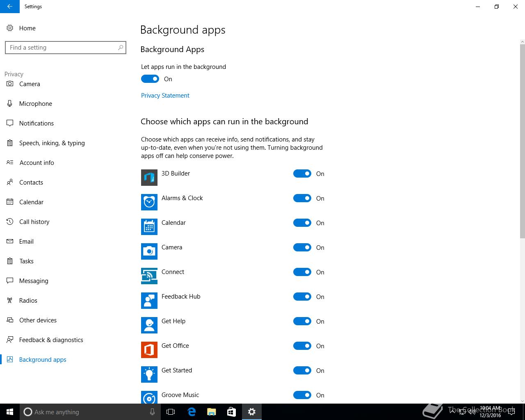Switch off Connect background toggle
This screenshot has height=420, width=525.
coord(302,272)
